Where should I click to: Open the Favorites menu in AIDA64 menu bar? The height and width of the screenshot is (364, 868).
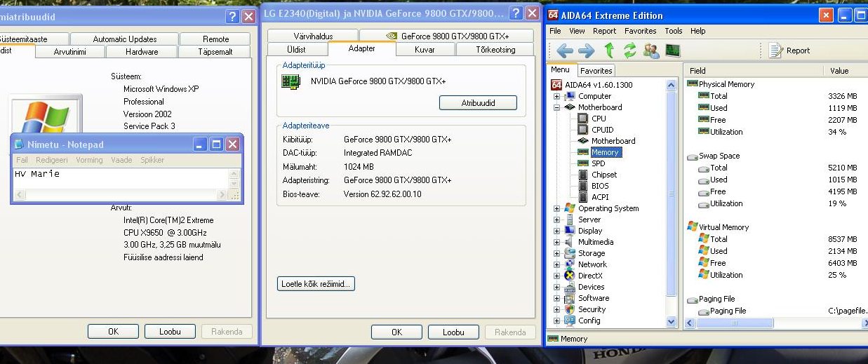[640, 31]
